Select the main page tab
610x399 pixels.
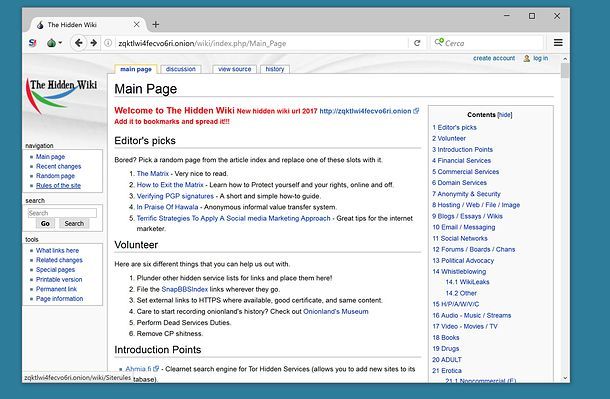[x=136, y=69]
